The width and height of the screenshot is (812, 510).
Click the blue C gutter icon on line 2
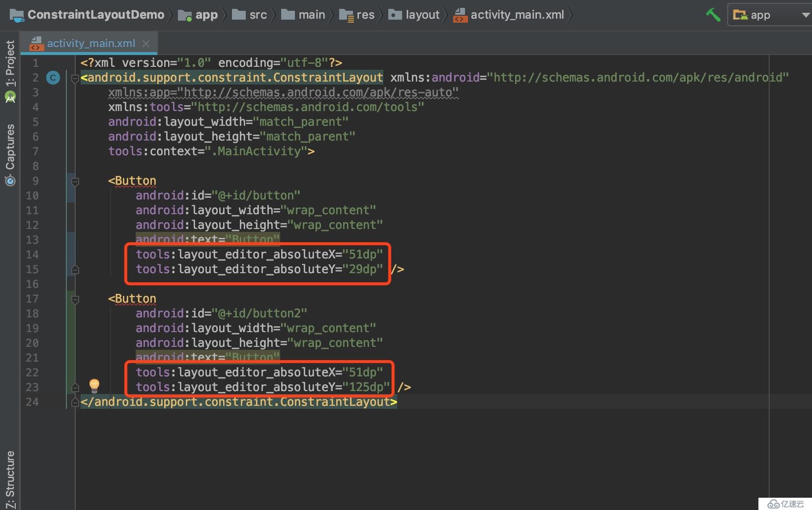53,78
